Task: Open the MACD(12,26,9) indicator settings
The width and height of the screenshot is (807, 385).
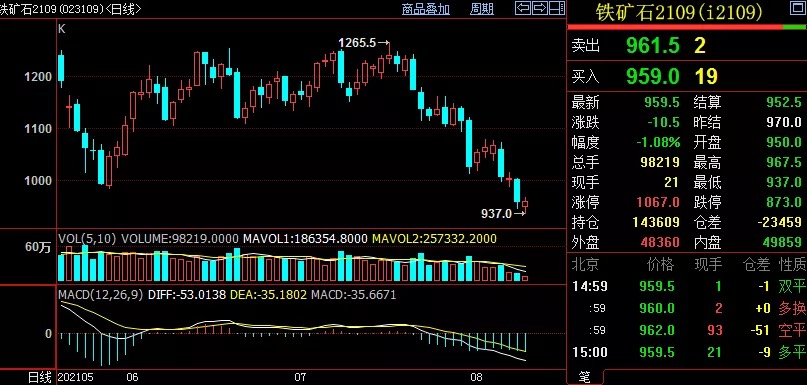Action: click(101, 295)
